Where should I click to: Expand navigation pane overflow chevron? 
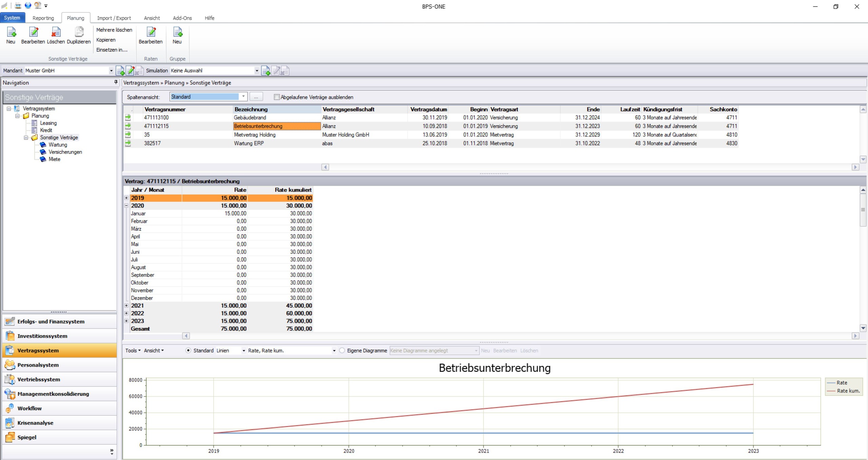pyautogui.click(x=112, y=451)
